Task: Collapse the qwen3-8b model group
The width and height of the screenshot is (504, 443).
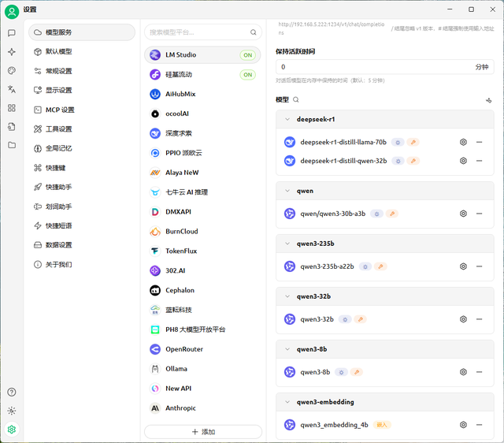Action: [287, 349]
